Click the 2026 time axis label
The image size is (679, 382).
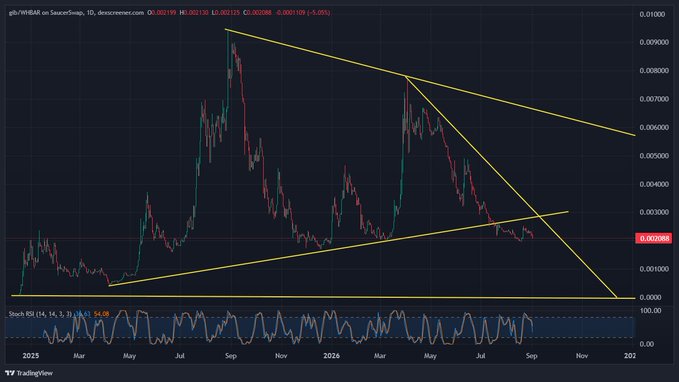[332, 356]
